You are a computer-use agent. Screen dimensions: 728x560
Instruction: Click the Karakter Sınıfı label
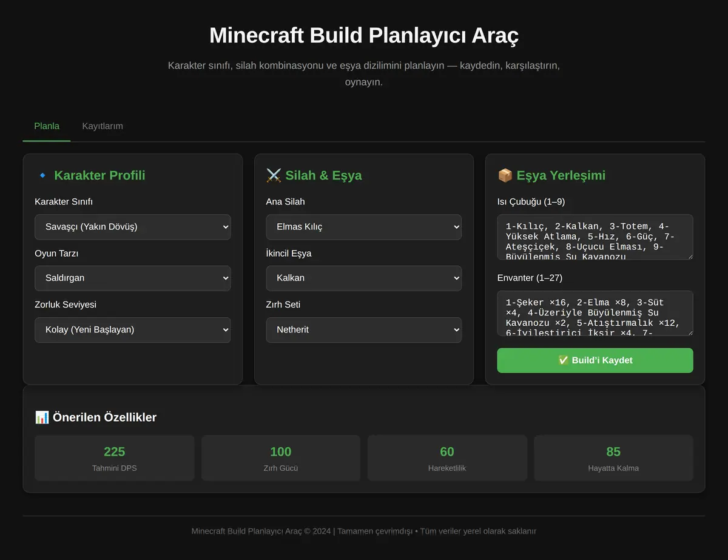coord(64,201)
